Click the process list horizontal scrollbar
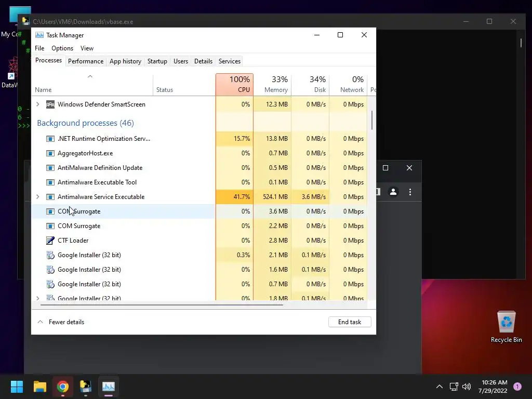 [162, 304]
